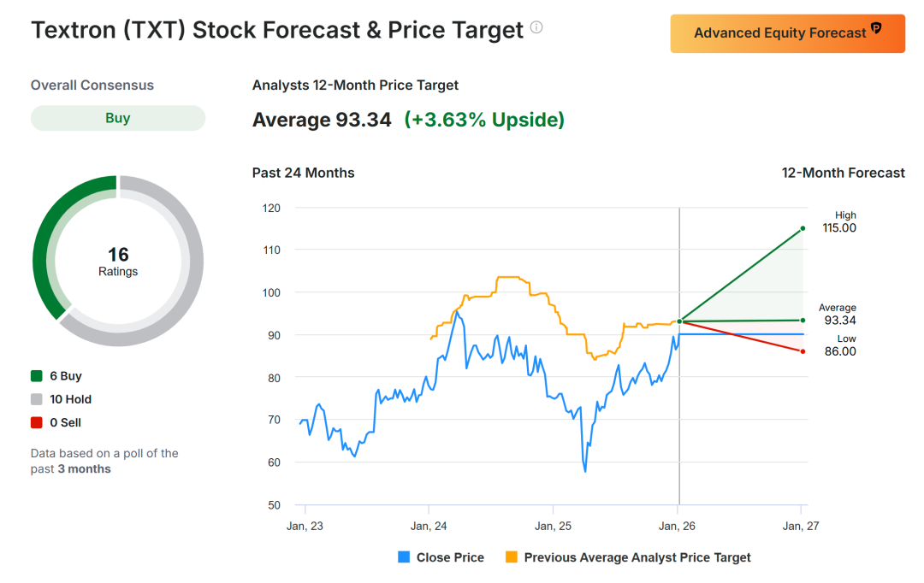Click the High 115.00 forecast point

tap(803, 228)
